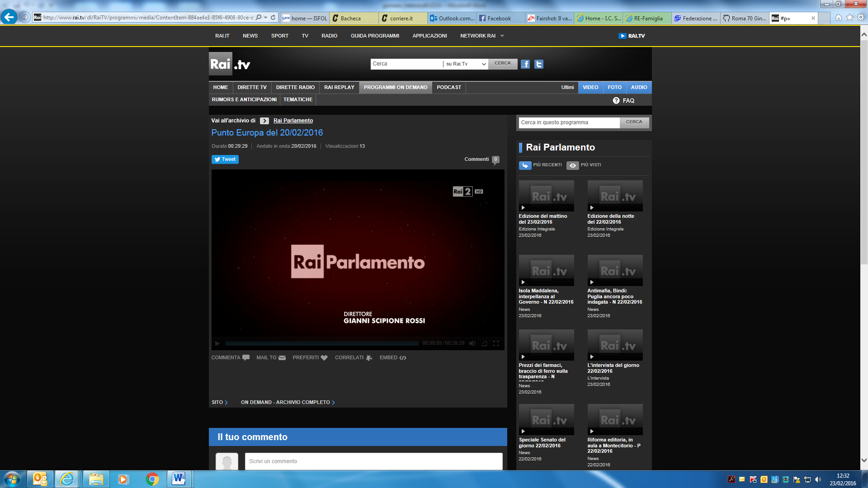Open the Rai Replay tab
This screenshot has height=488, width=868.
point(339,88)
